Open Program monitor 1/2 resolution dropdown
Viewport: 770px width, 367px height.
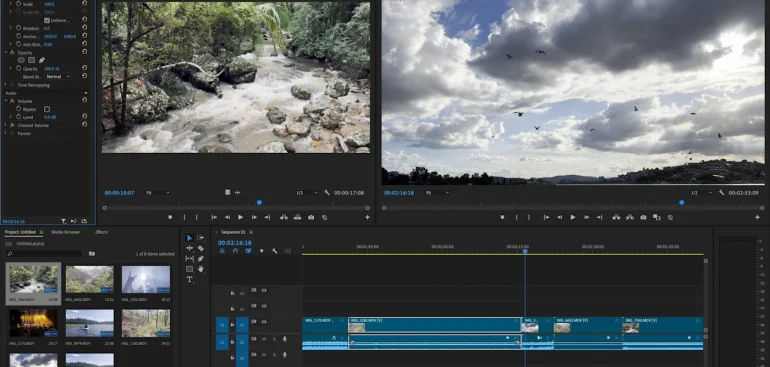[x=701, y=193]
